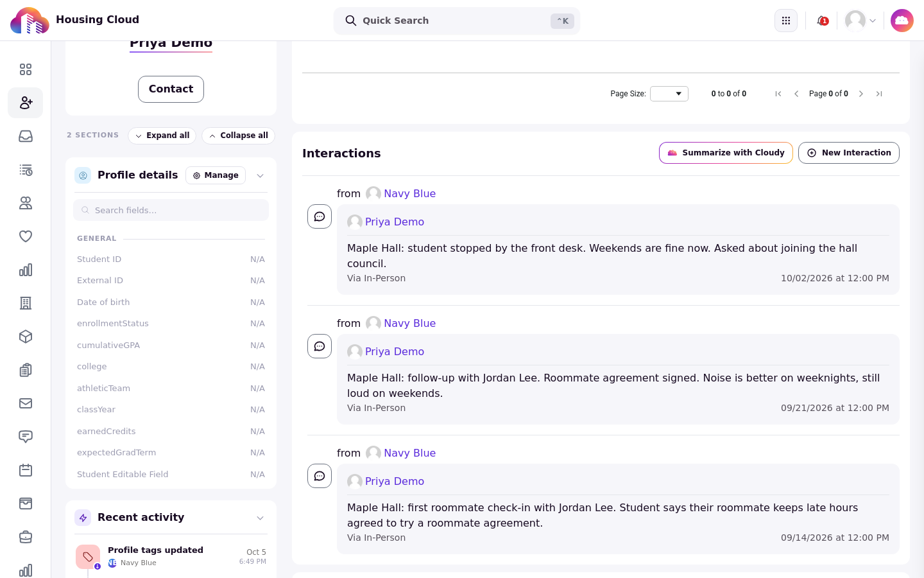Viewport: 924px width, 578px height.
Task: Click Summarize with Cloudy button
Action: (726, 153)
